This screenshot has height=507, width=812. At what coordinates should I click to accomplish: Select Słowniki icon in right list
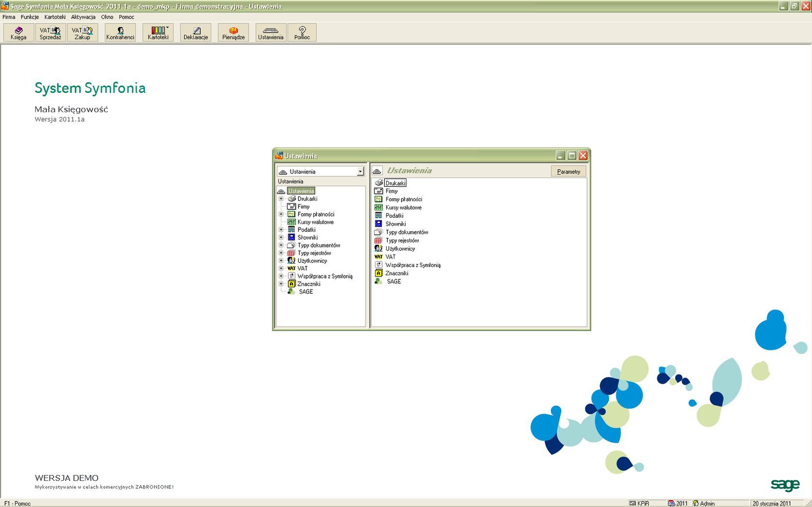[379, 224]
